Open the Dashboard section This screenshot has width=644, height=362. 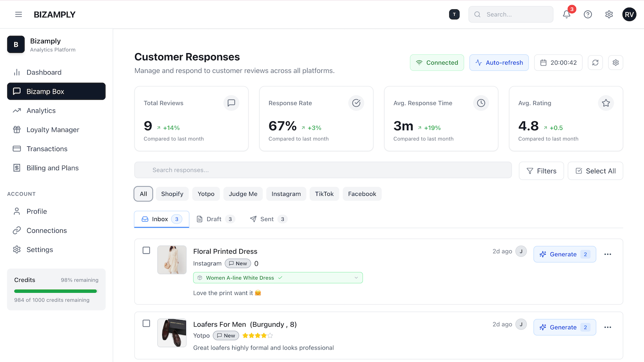(x=43, y=72)
